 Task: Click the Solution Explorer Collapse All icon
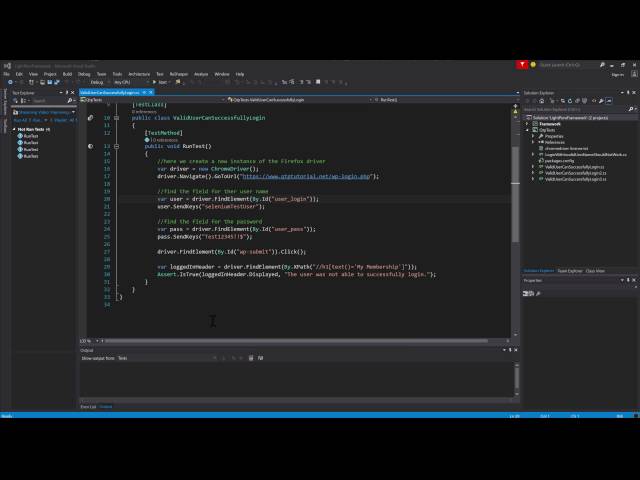click(x=577, y=101)
